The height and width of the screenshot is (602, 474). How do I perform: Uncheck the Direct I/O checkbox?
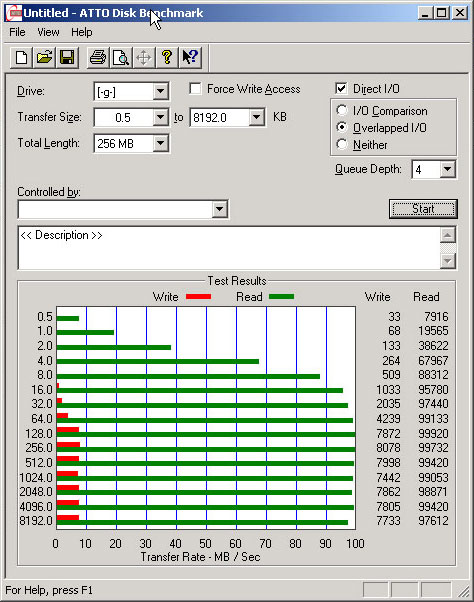341,89
